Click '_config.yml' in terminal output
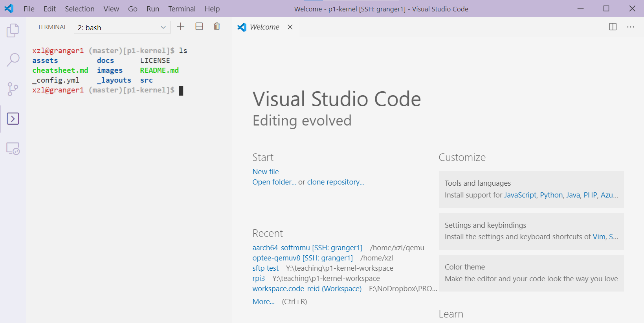The width and height of the screenshot is (644, 323). [x=56, y=80]
